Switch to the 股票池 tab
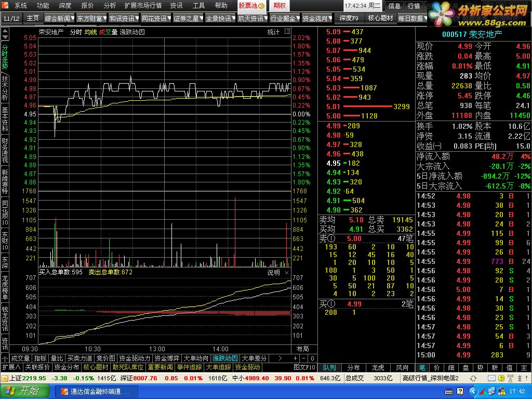The height and width of the screenshot is (399, 532). coord(251,5)
